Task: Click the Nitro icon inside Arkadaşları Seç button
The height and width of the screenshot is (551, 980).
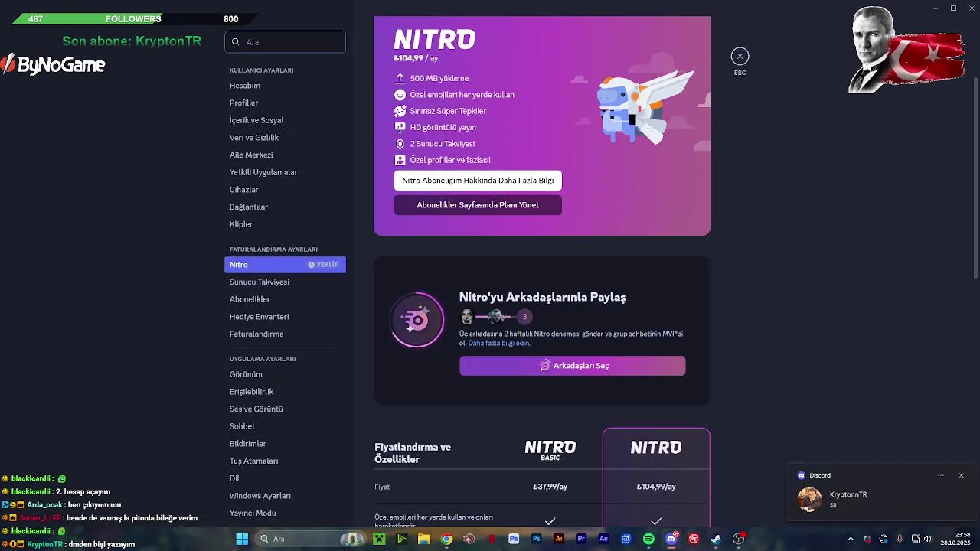Action: [x=544, y=366]
